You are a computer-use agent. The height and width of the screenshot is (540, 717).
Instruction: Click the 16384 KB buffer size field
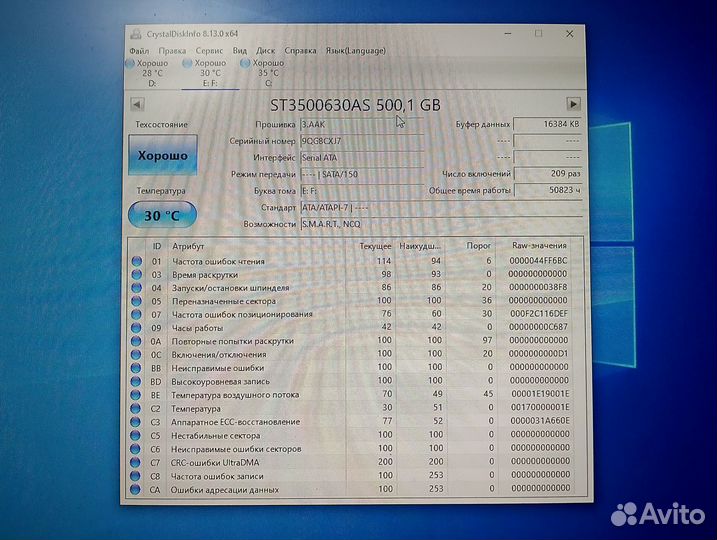pyautogui.click(x=547, y=124)
